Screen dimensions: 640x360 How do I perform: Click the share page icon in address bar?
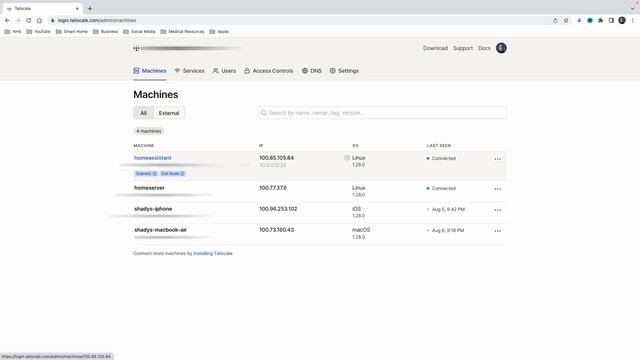tap(555, 20)
